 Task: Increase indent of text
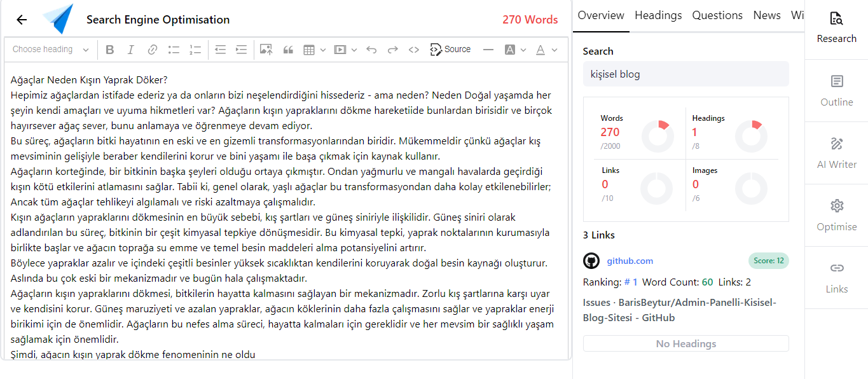click(x=241, y=50)
